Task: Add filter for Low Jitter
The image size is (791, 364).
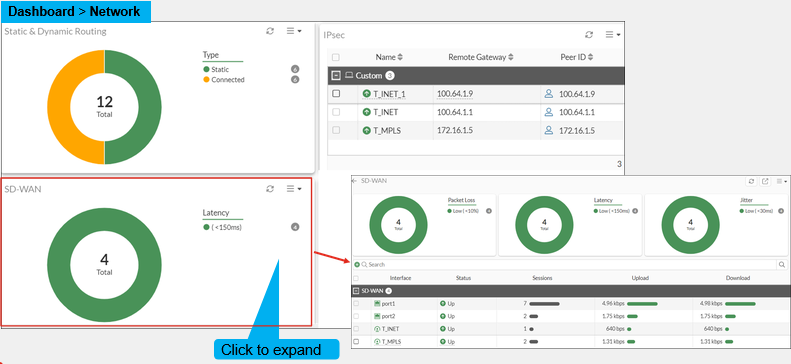Action: pos(780,211)
